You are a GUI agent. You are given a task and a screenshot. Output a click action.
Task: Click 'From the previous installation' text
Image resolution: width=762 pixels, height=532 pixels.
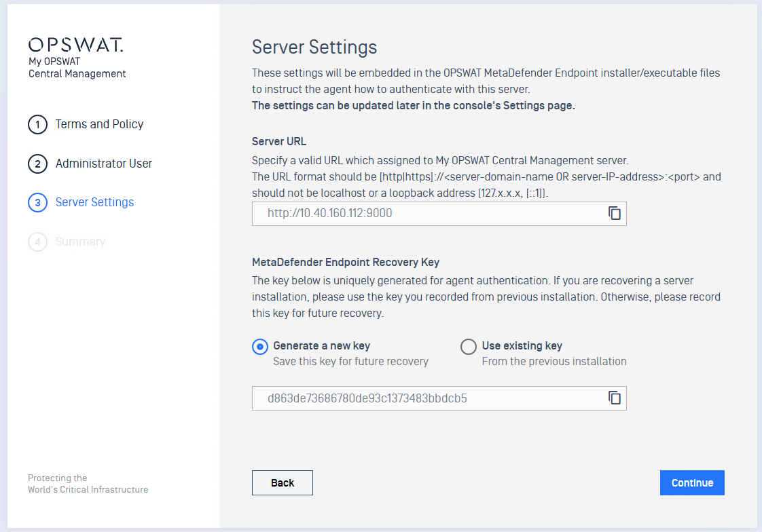point(554,361)
